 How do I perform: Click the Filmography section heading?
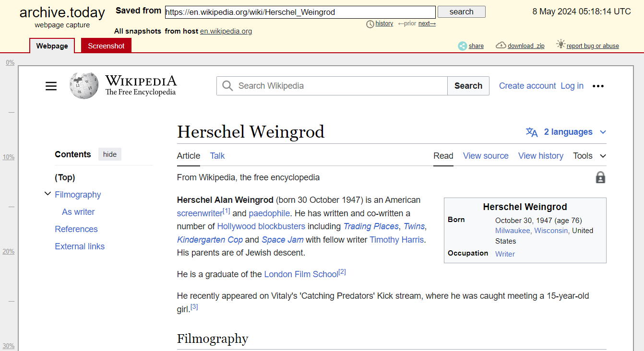[213, 339]
